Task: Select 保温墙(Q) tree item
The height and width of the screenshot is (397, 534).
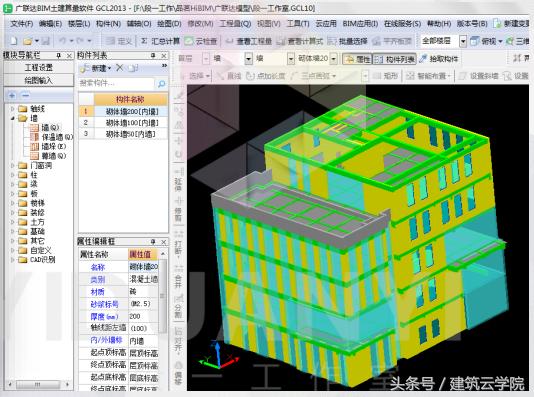Action: [x=52, y=137]
